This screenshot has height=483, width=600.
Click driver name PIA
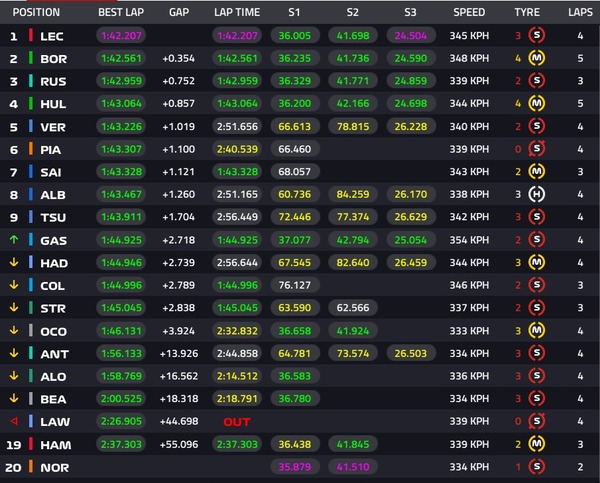click(x=52, y=150)
